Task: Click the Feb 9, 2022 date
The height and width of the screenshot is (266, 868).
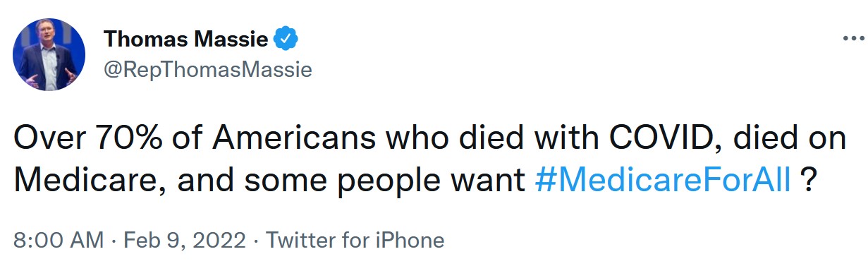Action: tap(185, 240)
